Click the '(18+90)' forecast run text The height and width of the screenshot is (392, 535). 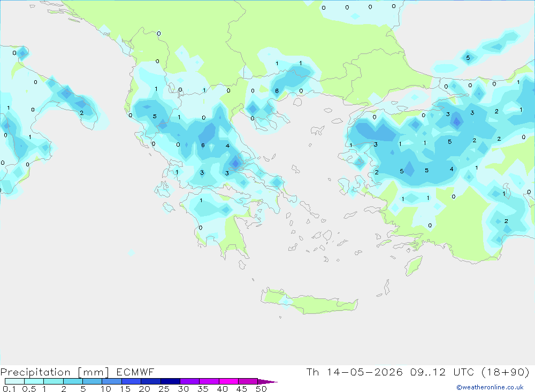(506, 372)
